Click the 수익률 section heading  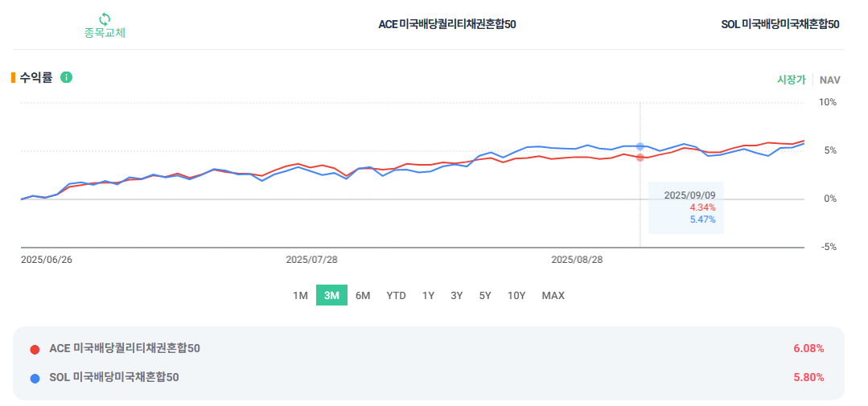36,77
